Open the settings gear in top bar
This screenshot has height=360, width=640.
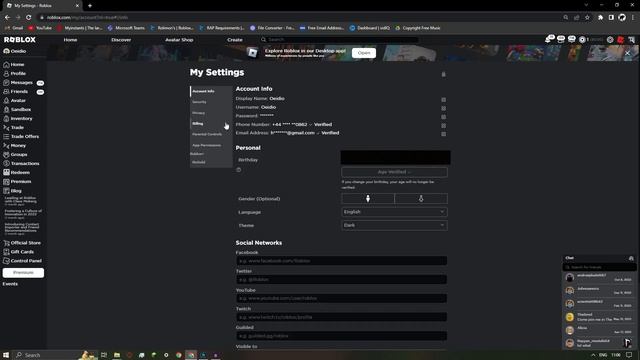[x=610, y=40]
